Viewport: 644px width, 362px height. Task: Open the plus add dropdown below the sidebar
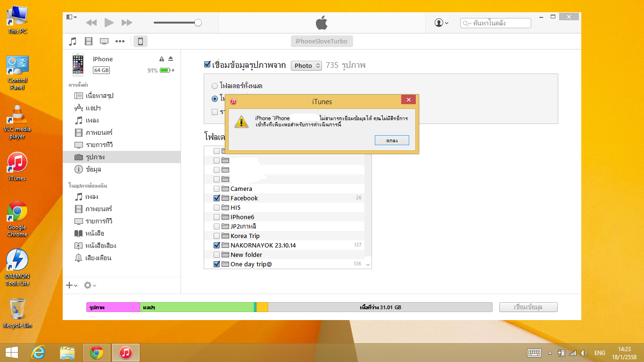pyautogui.click(x=72, y=285)
